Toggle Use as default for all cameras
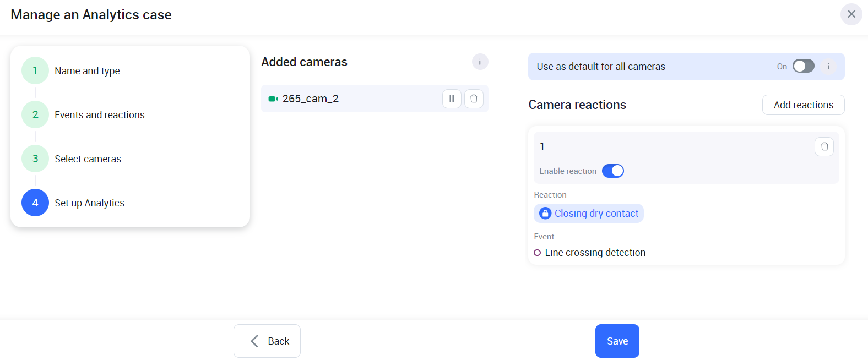This screenshot has height=360, width=868. tap(803, 67)
